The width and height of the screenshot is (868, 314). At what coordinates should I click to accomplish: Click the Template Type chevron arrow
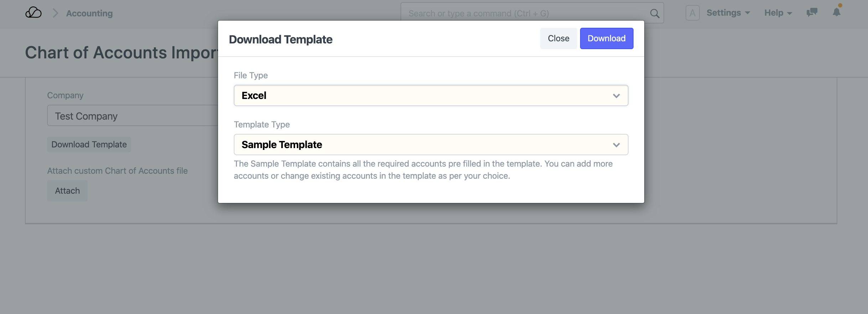click(616, 145)
